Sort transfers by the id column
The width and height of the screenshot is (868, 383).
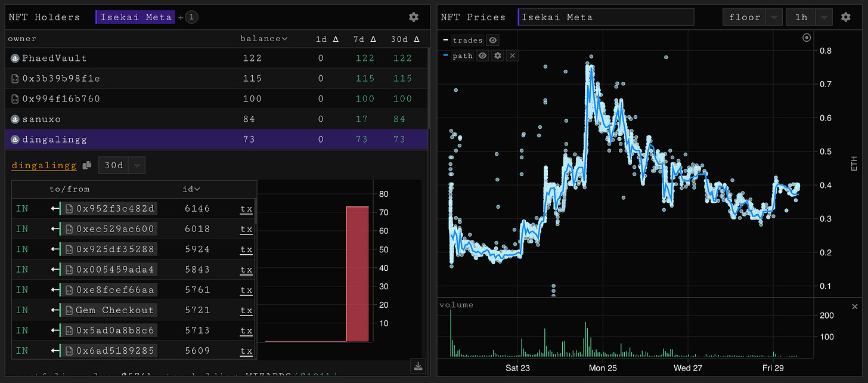pos(191,189)
